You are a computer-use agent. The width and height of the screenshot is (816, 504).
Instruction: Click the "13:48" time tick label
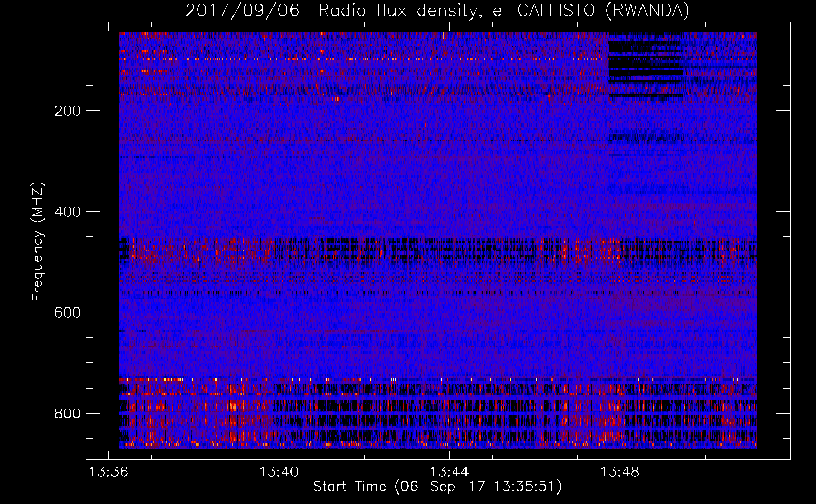point(620,472)
